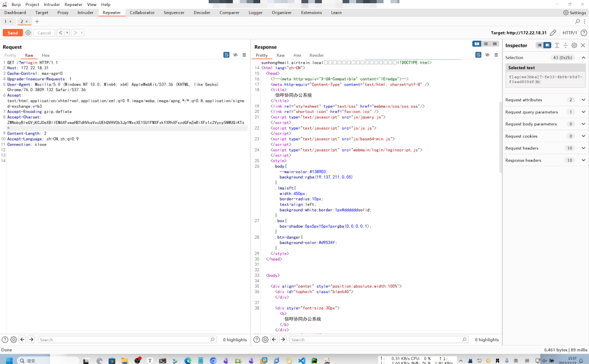Image resolution: width=589 pixels, height=364 pixels.
Task: Select side-by-side request/response layout
Action: 477,44
